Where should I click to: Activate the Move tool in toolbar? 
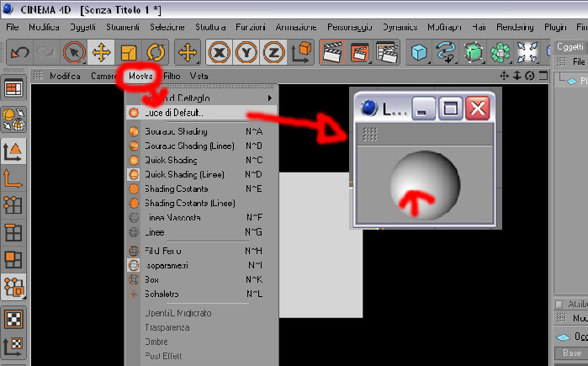(101, 52)
